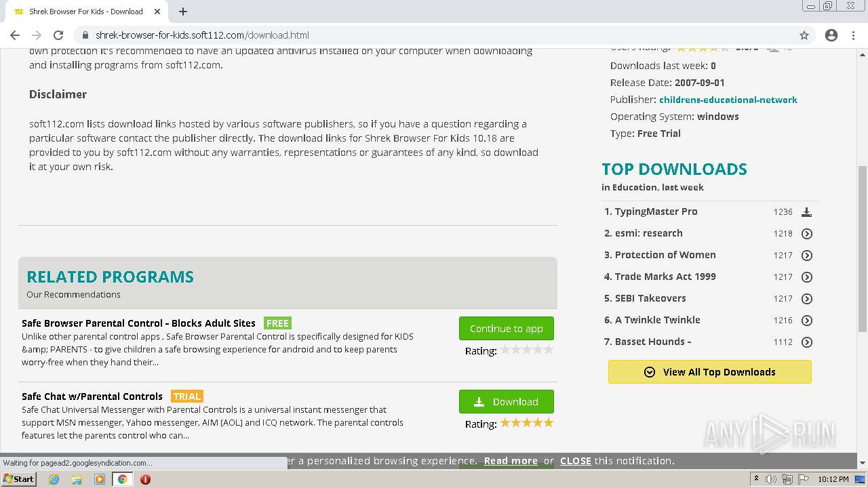Click the Safe Browser empty star rating
Viewport: 868px width, 488px height.
point(527,350)
